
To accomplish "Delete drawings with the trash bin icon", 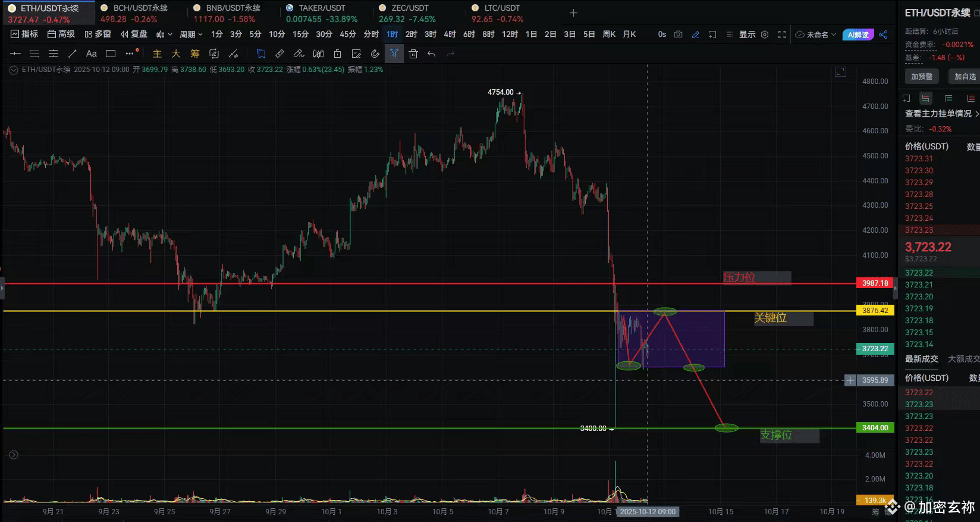I will click(413, 54).
